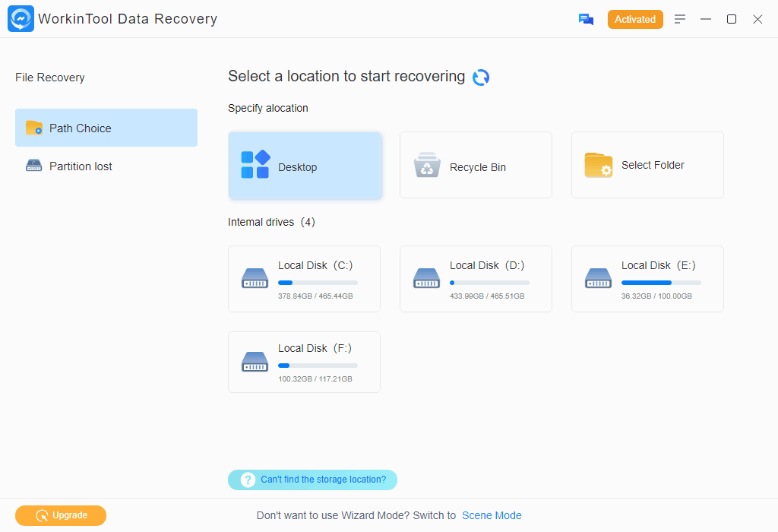The image size is (778, 532).
Task: Switch to the Path Choice tab
Action: (106, 128)
